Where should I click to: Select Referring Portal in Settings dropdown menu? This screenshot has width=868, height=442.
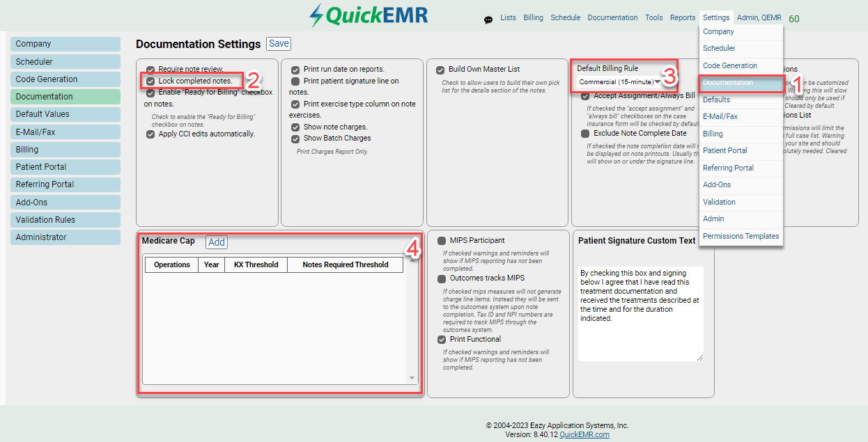coord(741,168)
